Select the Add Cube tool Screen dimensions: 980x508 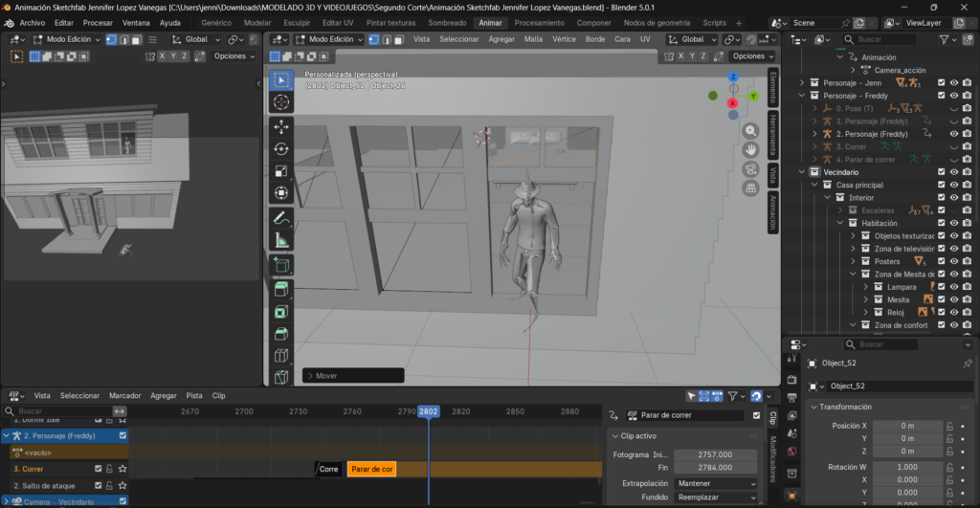(281, 266)
